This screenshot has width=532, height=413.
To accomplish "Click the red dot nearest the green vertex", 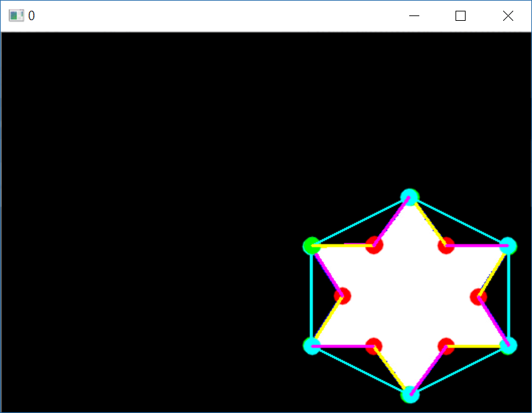I will pyautogui.click(x=374, y=245).
